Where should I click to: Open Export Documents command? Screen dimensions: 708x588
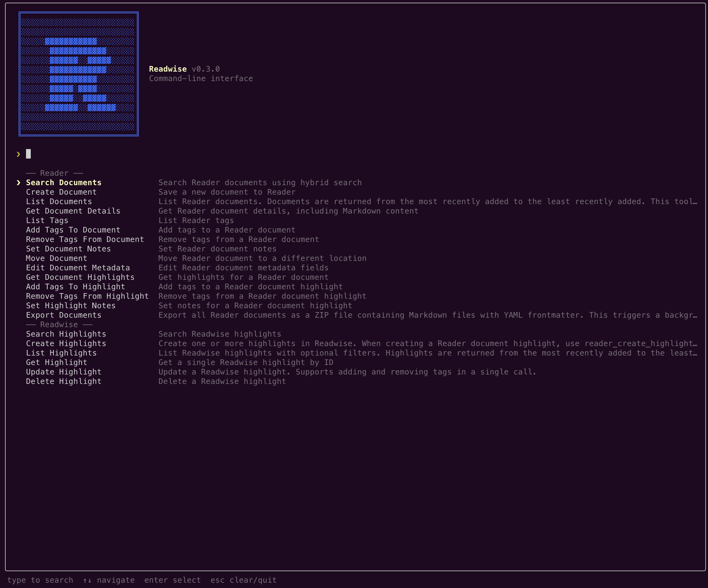click(x=63, y=315)
